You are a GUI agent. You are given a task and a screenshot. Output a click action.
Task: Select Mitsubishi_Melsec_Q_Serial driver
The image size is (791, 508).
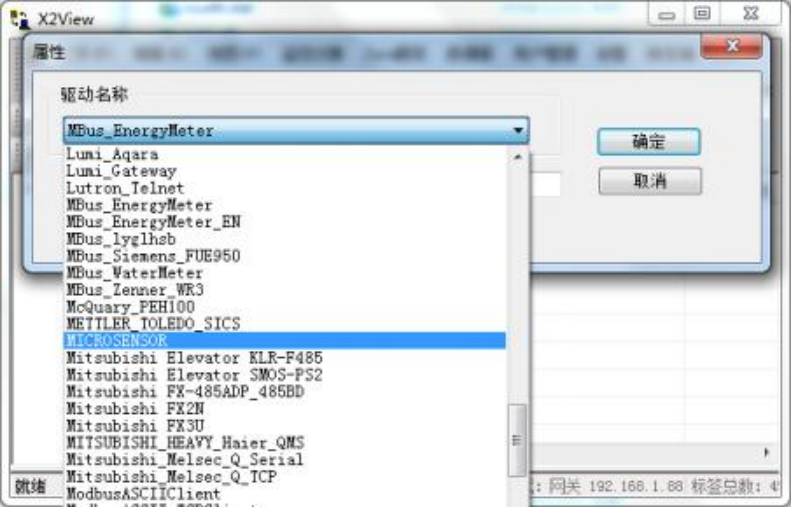tap(285, 460)
